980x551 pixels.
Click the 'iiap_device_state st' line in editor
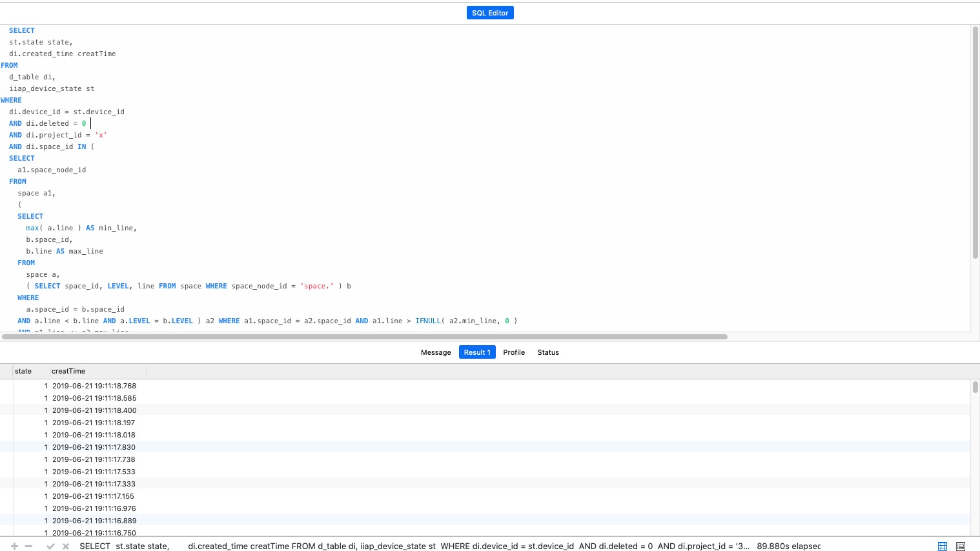[x=52, y=88]
